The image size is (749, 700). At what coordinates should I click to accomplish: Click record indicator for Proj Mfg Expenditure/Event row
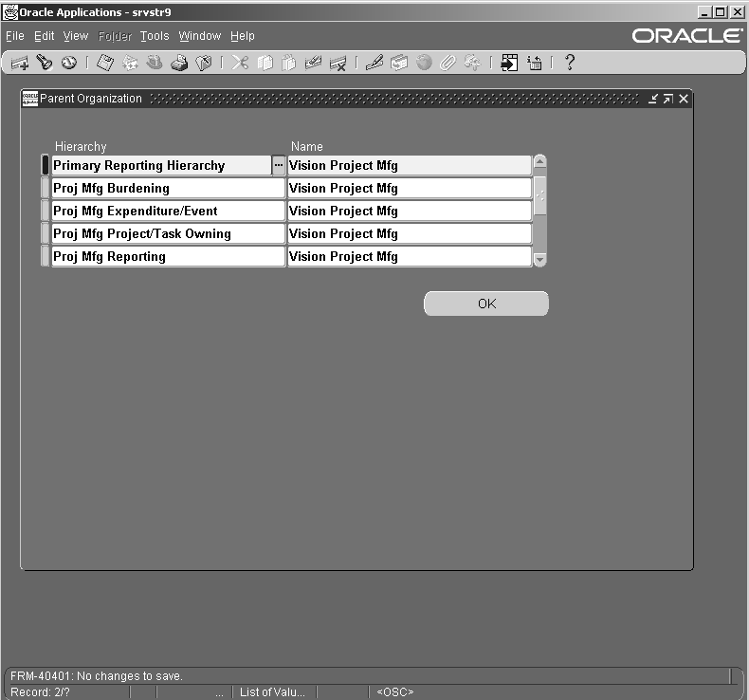pyautogui.click(x=46, y=211)
